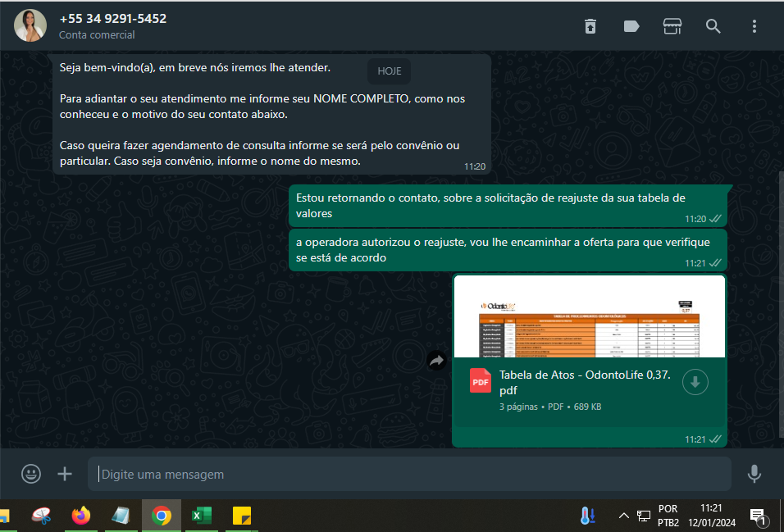Forward the PDF with the arrow icon
Image resolution: width=784 pixels, height=532 pixels.
coord(437,360)
